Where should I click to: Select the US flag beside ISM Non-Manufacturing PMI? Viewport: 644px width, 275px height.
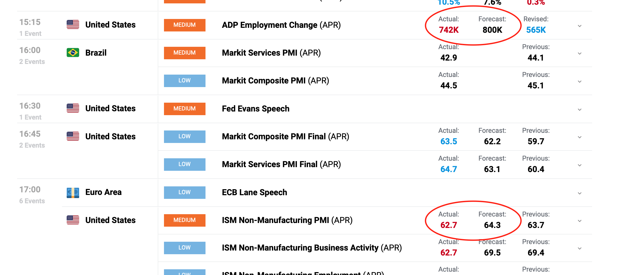coord(73,220)
